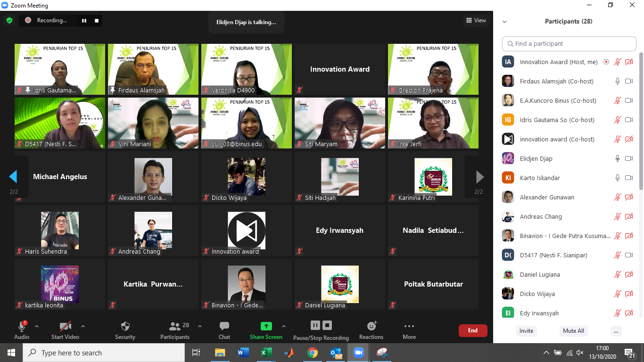Select Idris Gautama video tile
Screen dimensions: 644x362
(60, 69)
